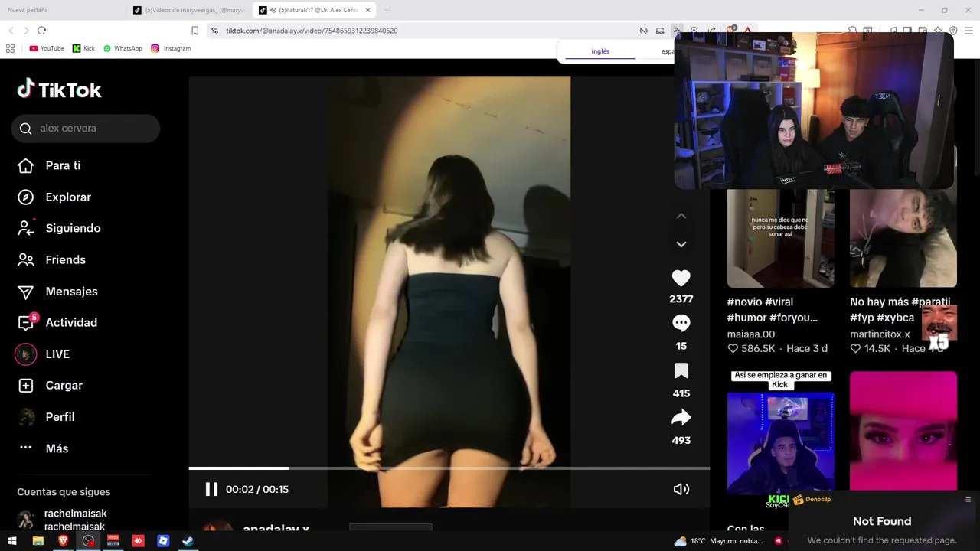Open Actividad notifications

pyautogui.click(x=71, y=322)
